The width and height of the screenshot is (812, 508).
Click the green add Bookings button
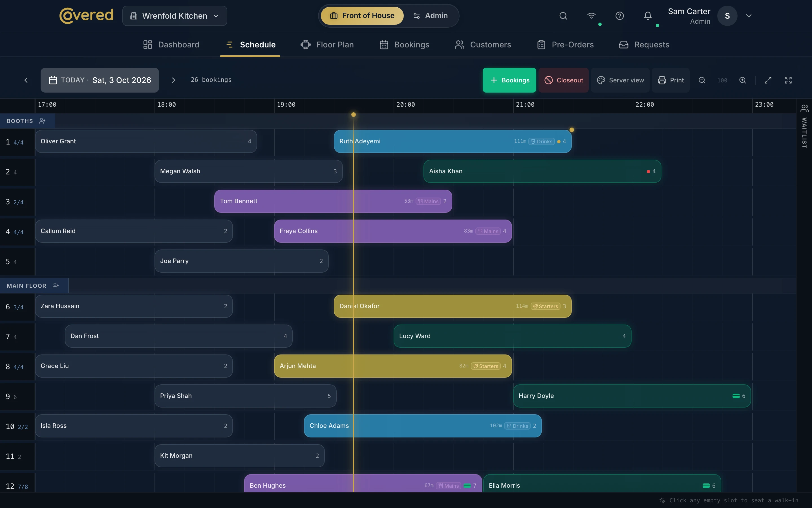tap(509, 80)
